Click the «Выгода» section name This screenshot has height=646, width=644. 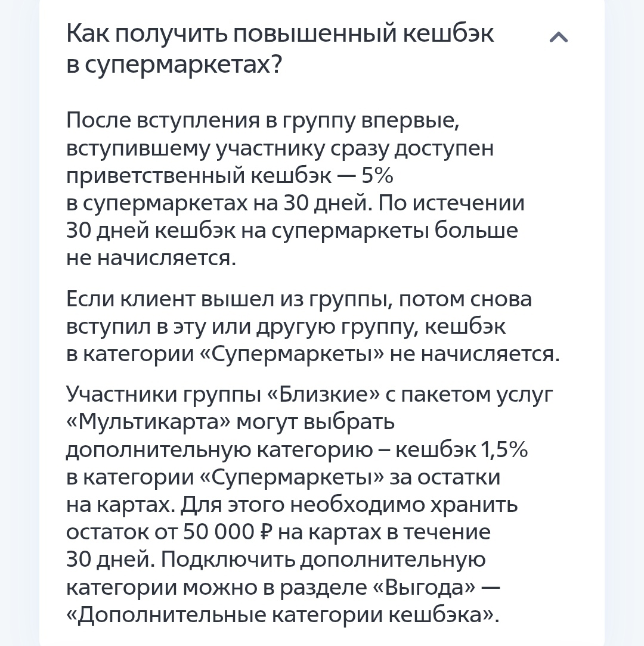424,587
